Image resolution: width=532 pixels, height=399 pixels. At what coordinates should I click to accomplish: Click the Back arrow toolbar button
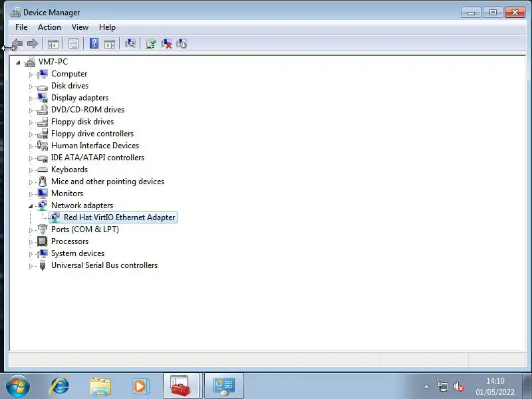tap(17, 43)
